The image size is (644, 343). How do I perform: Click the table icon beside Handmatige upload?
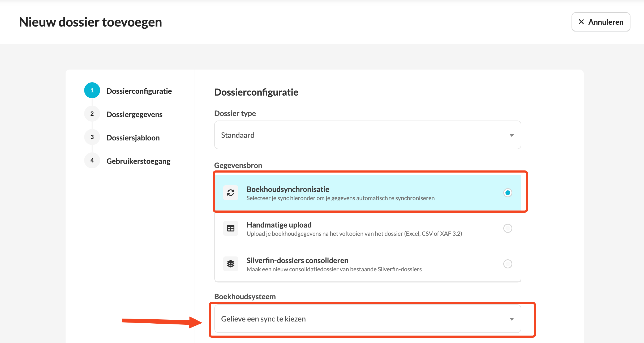point(230,228)
